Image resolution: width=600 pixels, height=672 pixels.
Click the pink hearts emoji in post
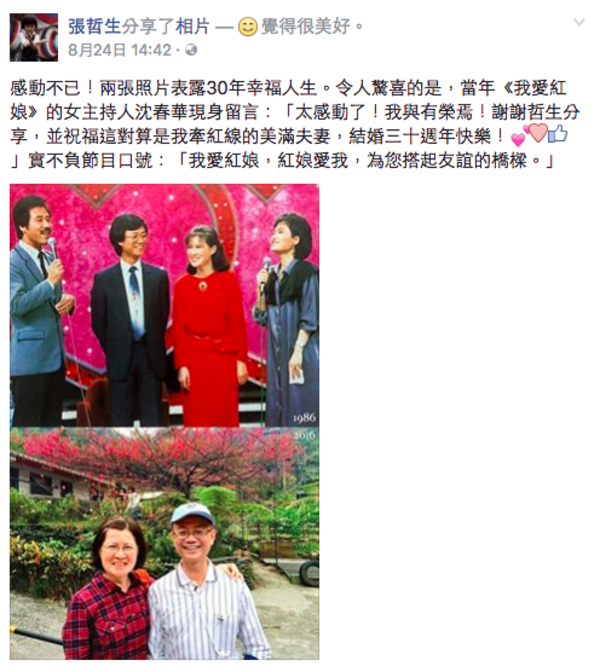pyautogui.click(x=529, y=134)
